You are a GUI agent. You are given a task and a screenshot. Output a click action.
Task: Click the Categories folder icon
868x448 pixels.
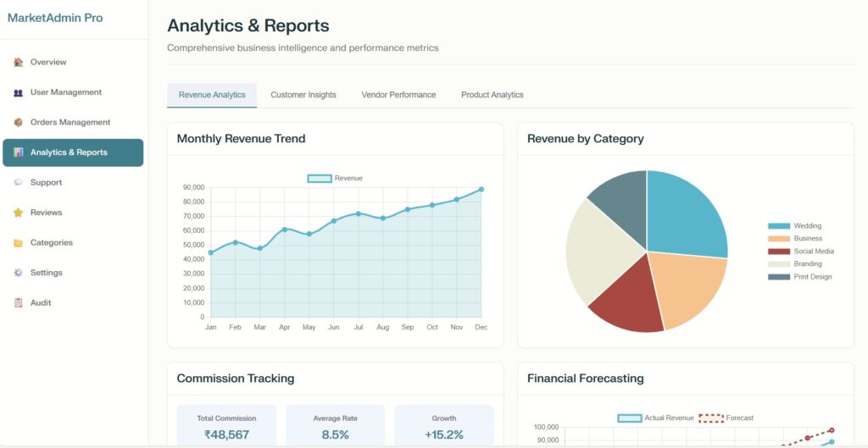tap(19, 243)
